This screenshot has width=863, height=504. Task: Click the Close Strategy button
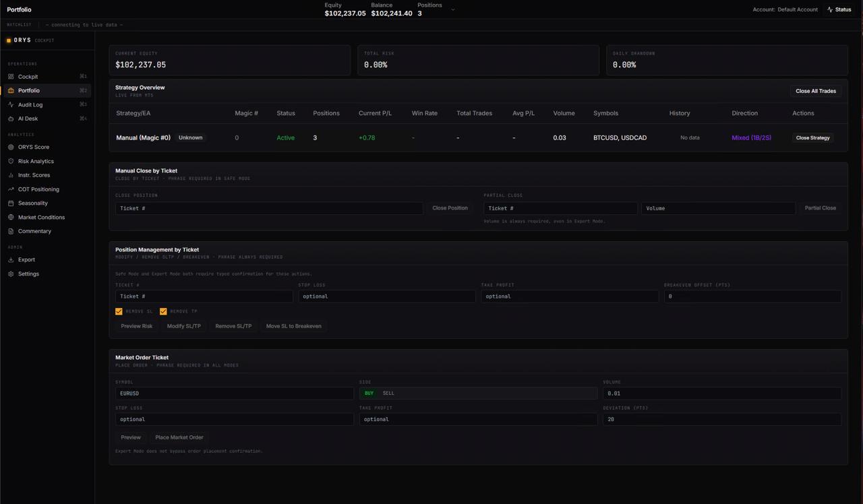(812, 137)
